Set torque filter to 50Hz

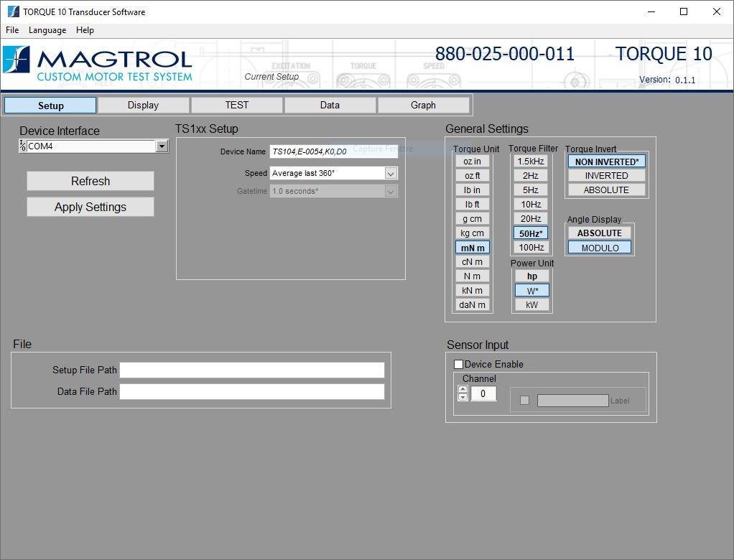pyautogui.click(x=531, y=233)
